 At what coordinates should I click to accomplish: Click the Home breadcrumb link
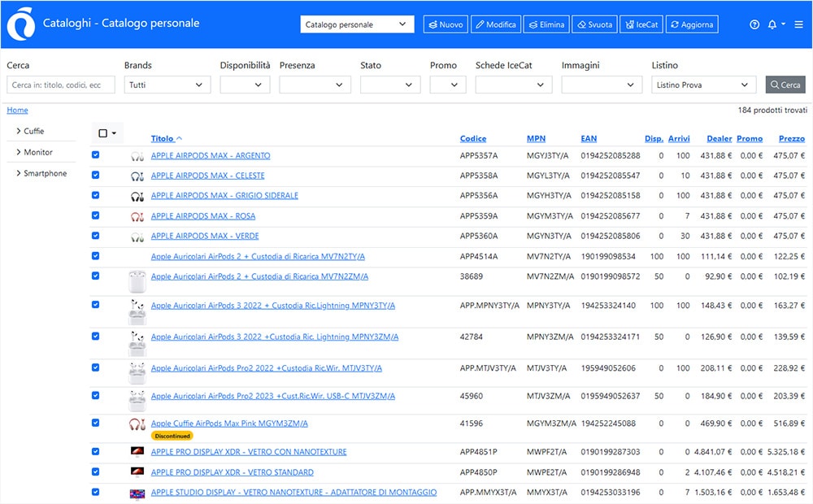tap(17, 110)
